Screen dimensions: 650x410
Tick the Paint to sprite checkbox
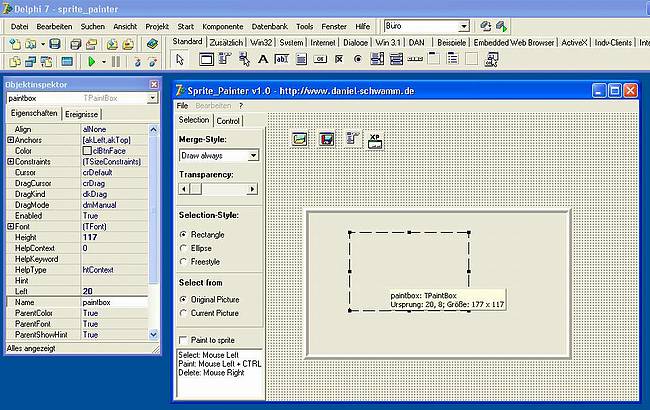183,340
